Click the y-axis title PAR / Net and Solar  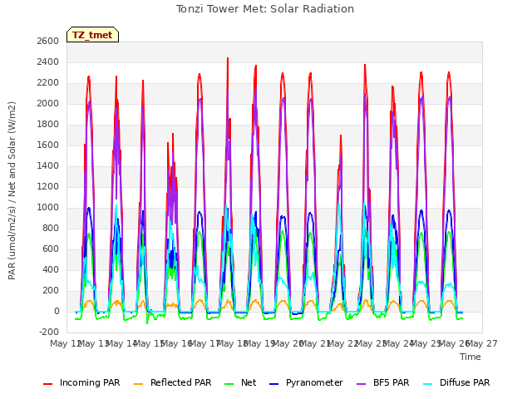12,190
